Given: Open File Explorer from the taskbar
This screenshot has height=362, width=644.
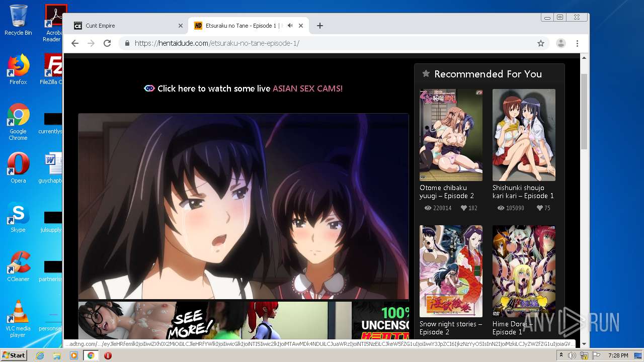Looking at the screenshot, I should [x=57, y=355].
